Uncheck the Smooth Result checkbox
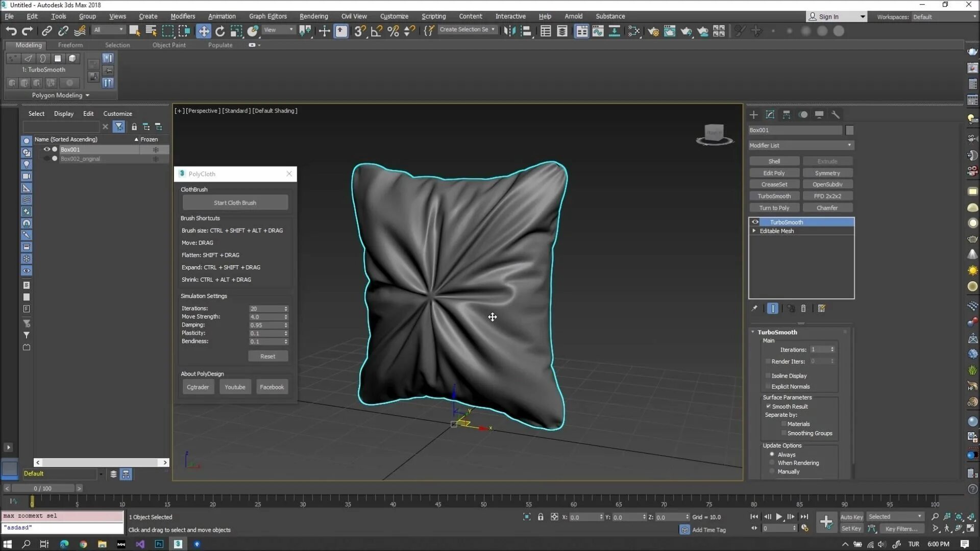This screenshot has height=551, width=980. point(768,407)
